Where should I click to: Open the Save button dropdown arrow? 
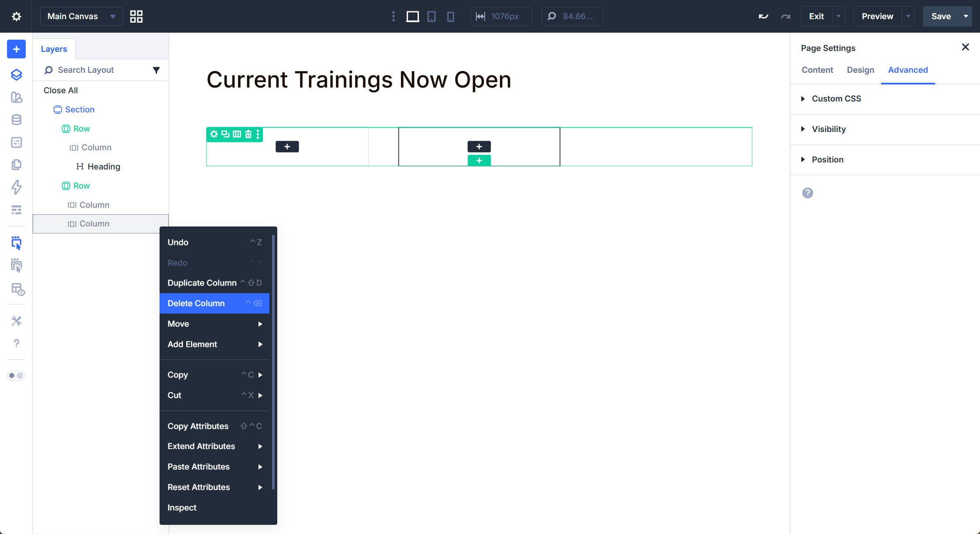[x=966, y=17]
